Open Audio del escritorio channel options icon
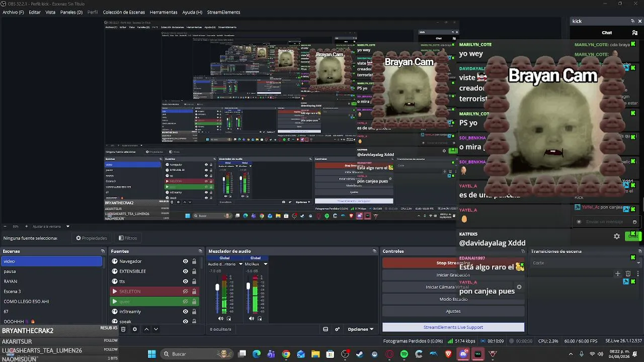The image size is (644, 362). (229, 318)
